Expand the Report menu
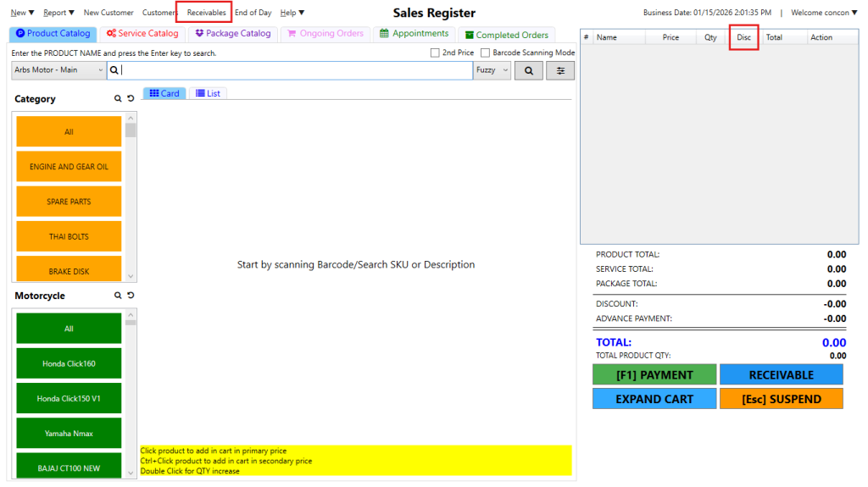Screen dimensions: 868x487 58,13
